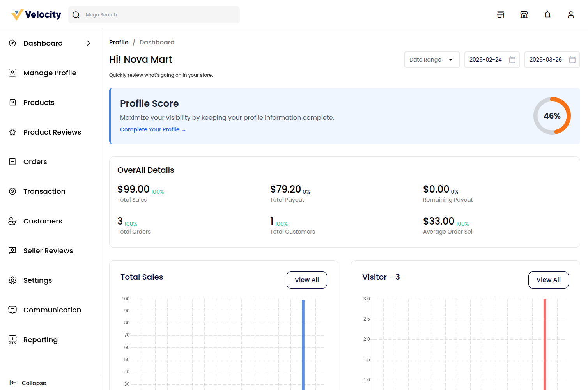The height and width of the screenshot is (390, 588).
Task: Open the Orders section from sidebar
Action: (35, 161)
